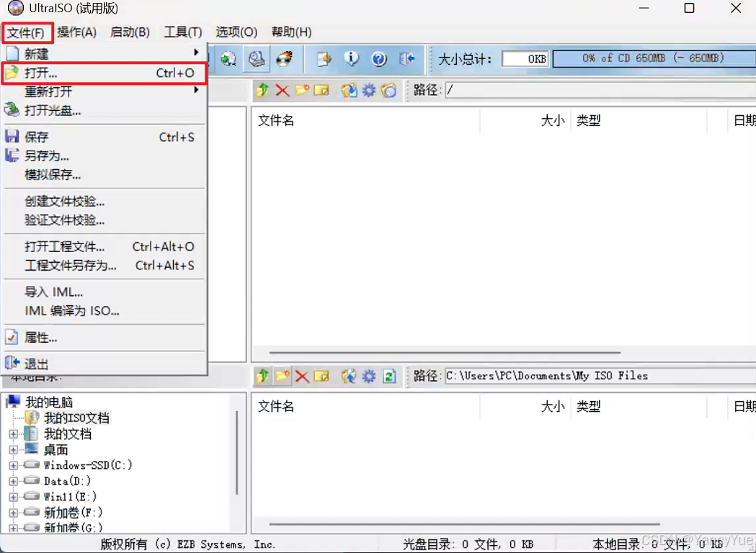This screenshot has width=756, height=553.
Task: Click the 另存为 save-as icon
Action: (12, 155)
